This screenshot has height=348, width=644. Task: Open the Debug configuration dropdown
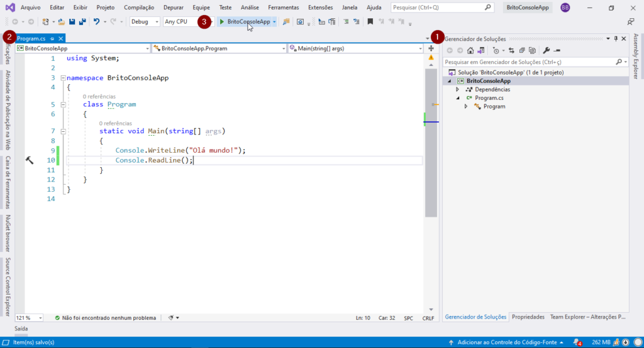(x=145, y=22)
